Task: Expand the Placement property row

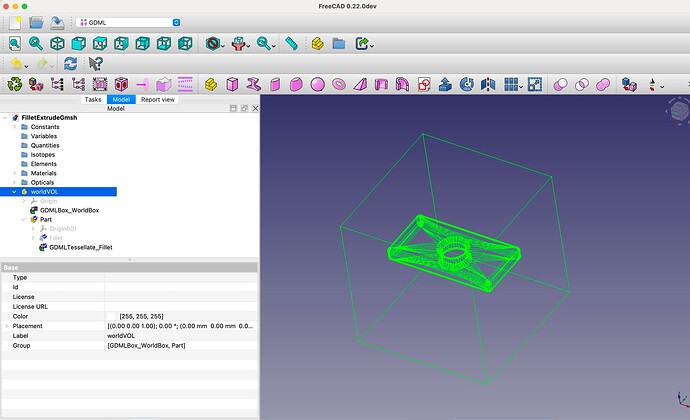Action: [x=7, y=326]
